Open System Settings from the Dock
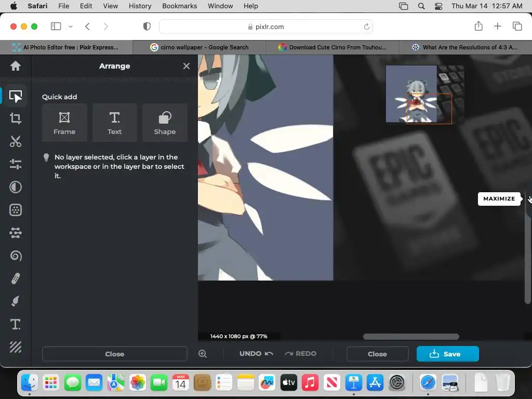This screenshot has height=399, width=532. point(396,383)
